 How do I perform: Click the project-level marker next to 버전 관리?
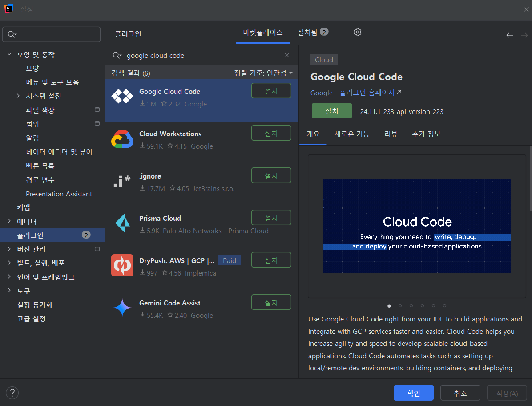pos(97,249)
